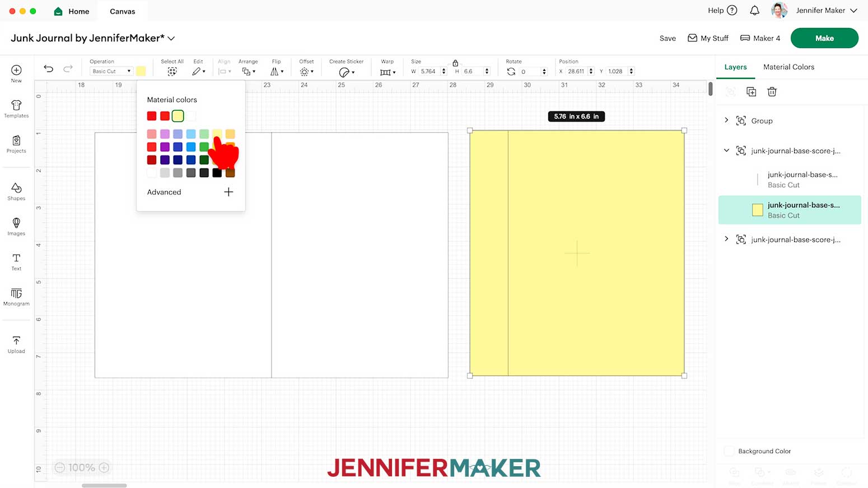Toggle the size aspect ratio lock

pos(455,63)
